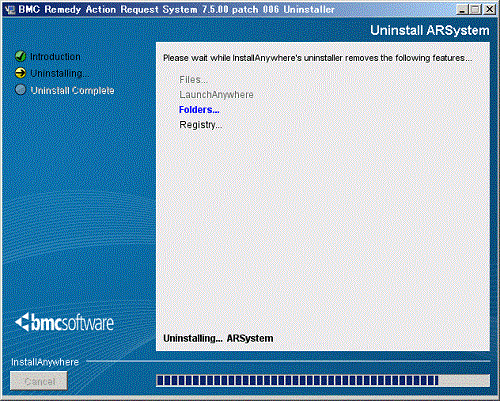Click the Files... feature entry
Screen dimensions: 500x401
(193, 80)
